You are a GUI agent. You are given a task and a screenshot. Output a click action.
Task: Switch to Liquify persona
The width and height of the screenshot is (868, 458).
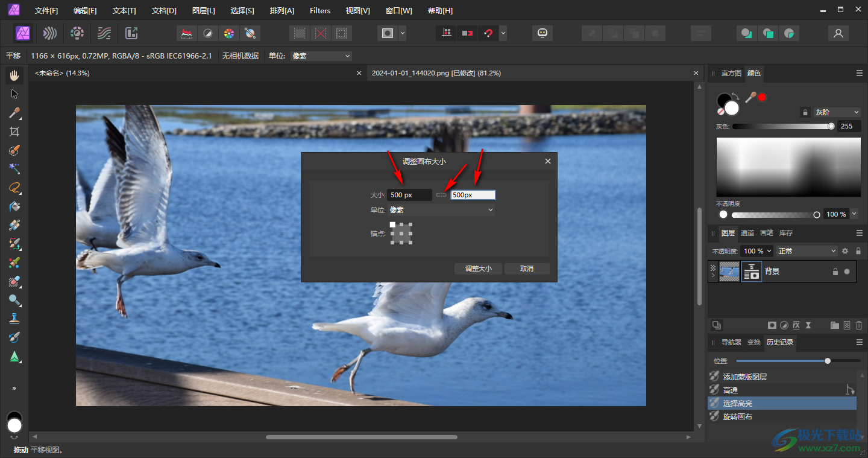pyautogui.click(x=50, y=33)
